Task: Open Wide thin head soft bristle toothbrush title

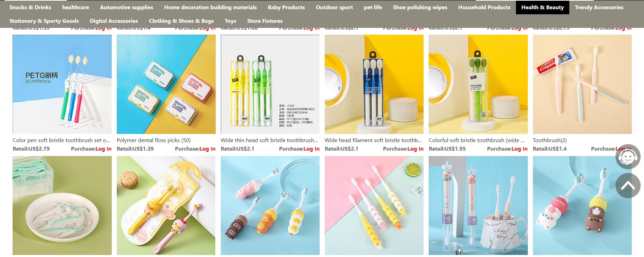Action: (270, 140)
